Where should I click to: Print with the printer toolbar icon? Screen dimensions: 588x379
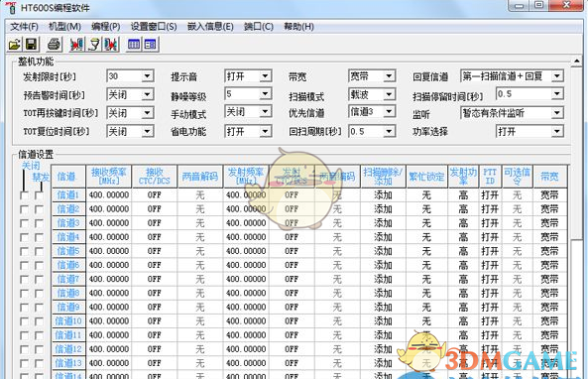(x=55, y=45)
